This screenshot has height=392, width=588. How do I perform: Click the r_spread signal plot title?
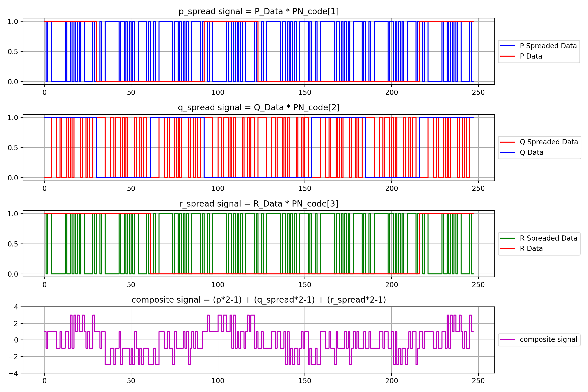[x=259, y=203]
